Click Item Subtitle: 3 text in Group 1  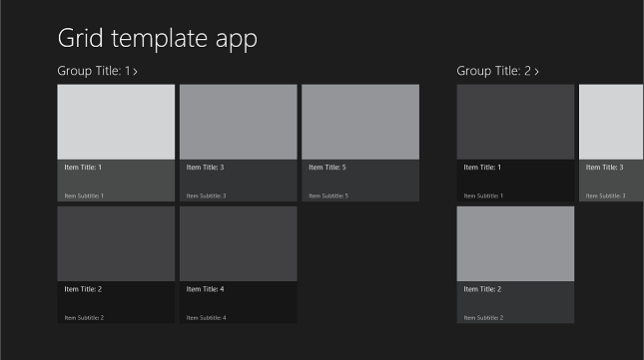click(x=206, y=196)
